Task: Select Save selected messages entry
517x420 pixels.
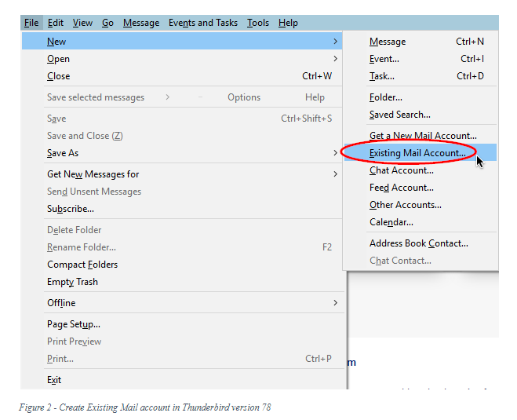Action: click(x=96, y=97)
